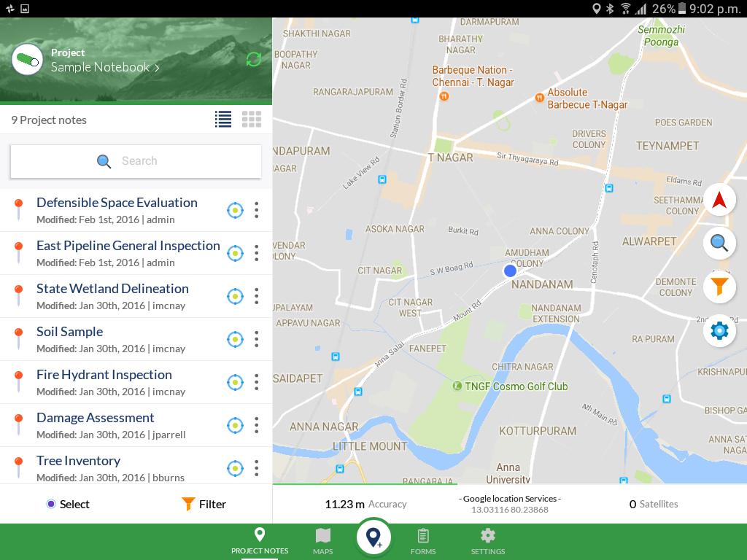Screen dimensions: 747x560
Task: Switch to list view layout
Action: point(223,119)
